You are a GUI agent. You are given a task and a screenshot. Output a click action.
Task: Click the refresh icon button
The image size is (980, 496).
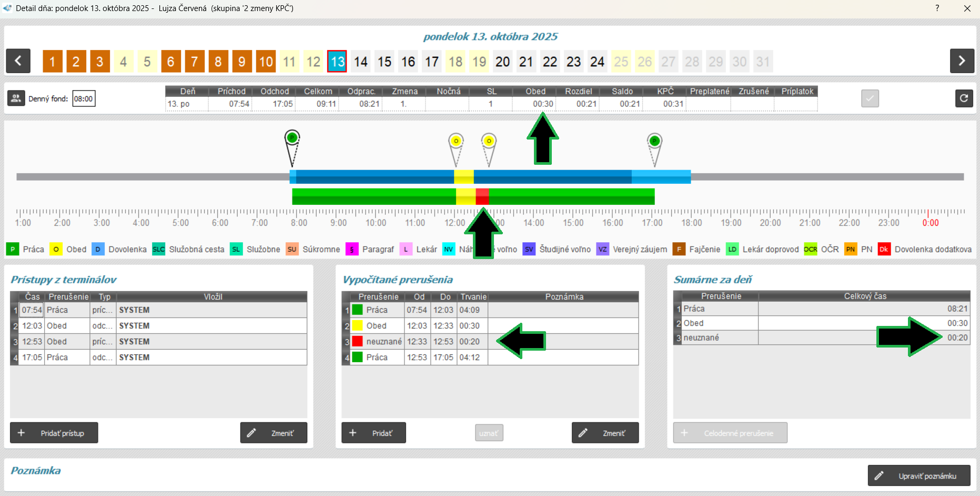click(964, 98)
